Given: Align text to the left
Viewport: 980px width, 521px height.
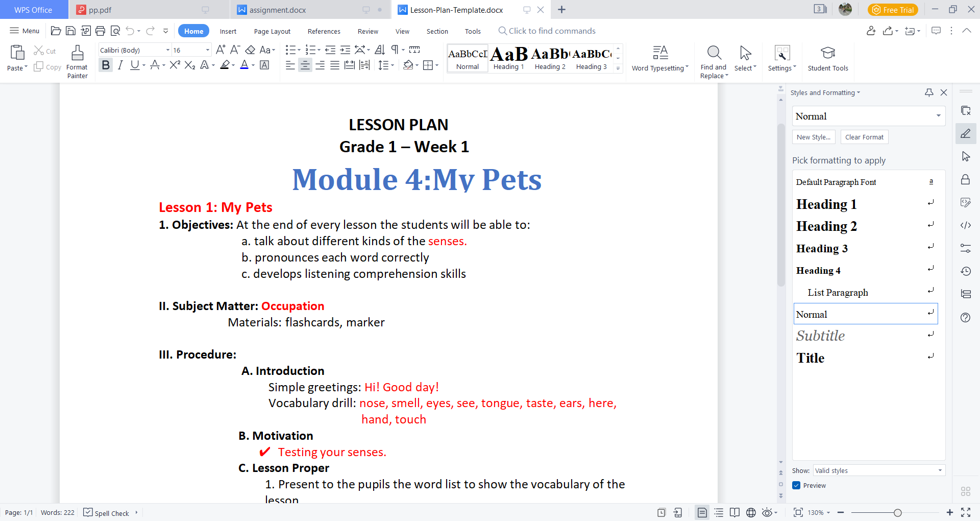Looking at the screenshot, I should 290,65.
